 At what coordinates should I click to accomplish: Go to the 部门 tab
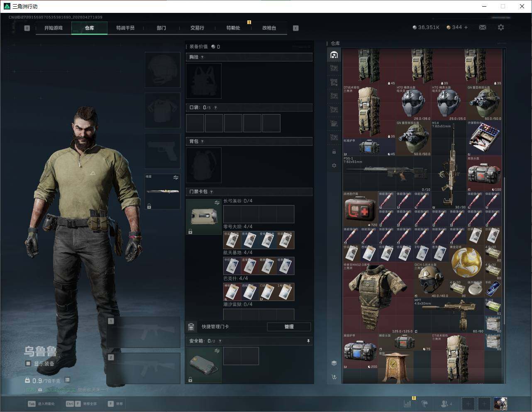(161, 28)
